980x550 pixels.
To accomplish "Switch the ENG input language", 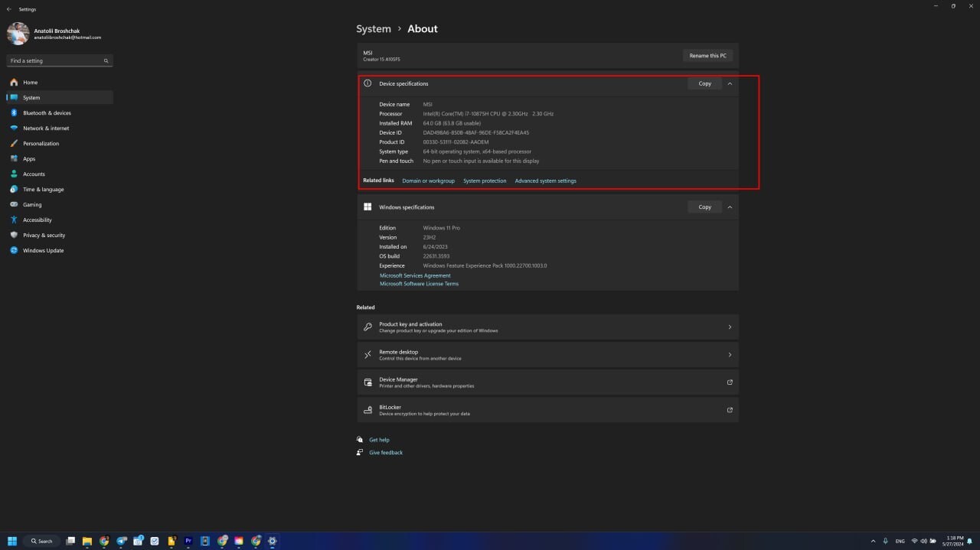I will [900, 541].
